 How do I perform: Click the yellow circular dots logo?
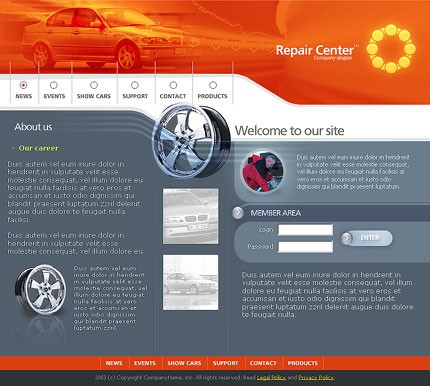coord(391,49)
